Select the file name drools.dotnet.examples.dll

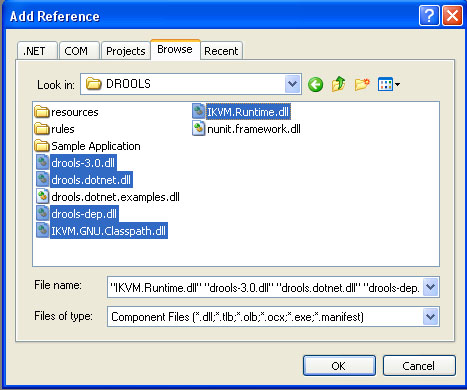[x=115, y=197]
